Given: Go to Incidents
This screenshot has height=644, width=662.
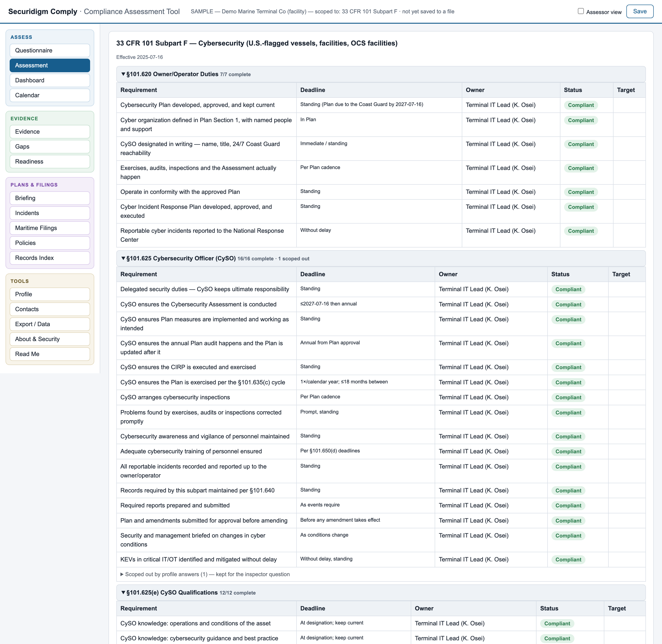Looking at the screenshot, I should click(50, 213).
